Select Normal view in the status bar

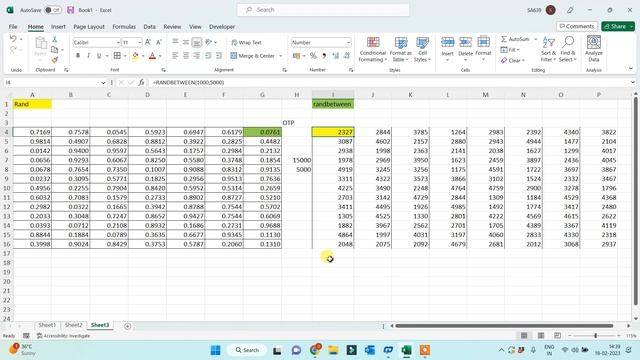(524, 336)
